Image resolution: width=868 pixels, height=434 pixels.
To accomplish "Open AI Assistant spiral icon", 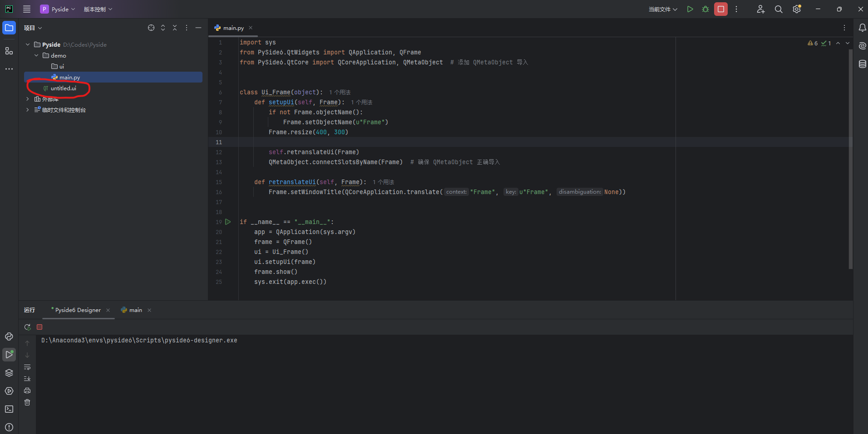I will (862, 46).
